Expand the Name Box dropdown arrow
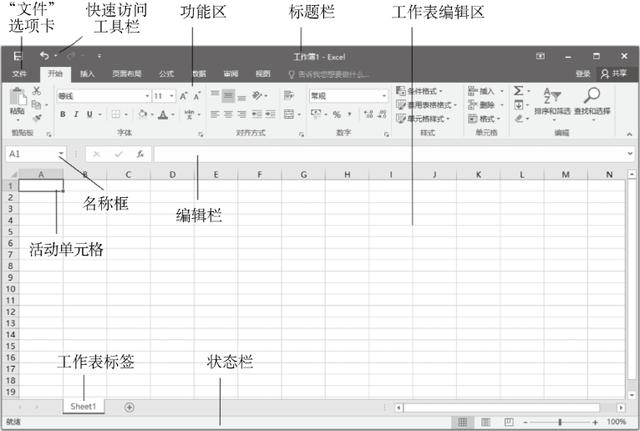 [x=61, y=153]
